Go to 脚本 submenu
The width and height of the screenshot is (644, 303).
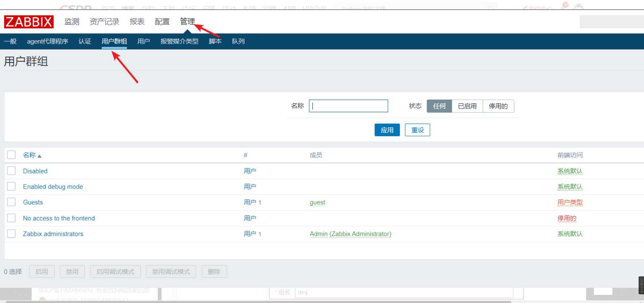[215, 41]
